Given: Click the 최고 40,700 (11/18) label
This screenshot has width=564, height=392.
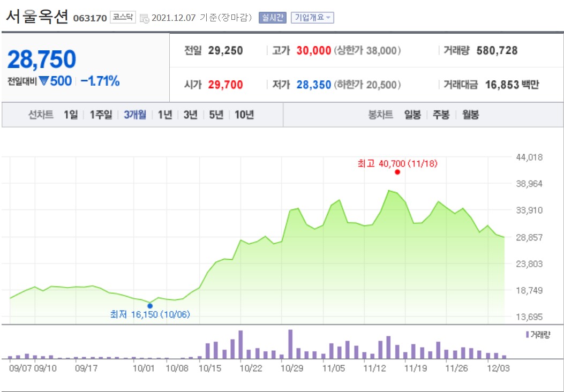Looking at the screenshot, I should pyautogui.click(x=397, y=164).
